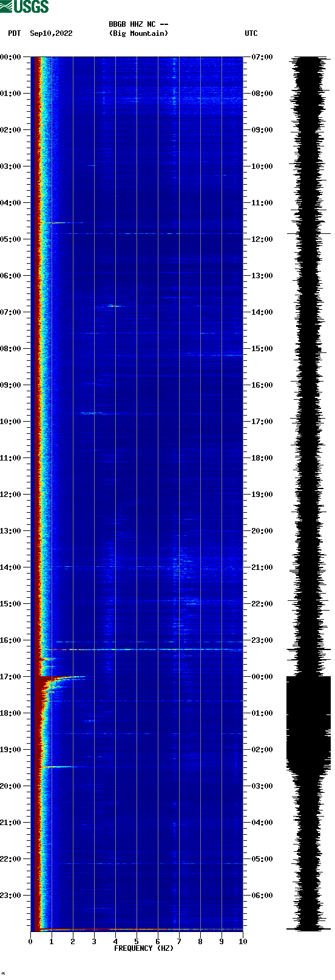Click the UTC timezone label

pos(251,33)
